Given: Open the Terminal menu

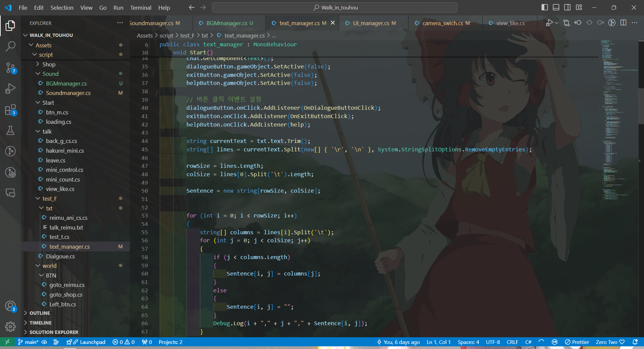Looking at the screenshot, I should [141, 7].
